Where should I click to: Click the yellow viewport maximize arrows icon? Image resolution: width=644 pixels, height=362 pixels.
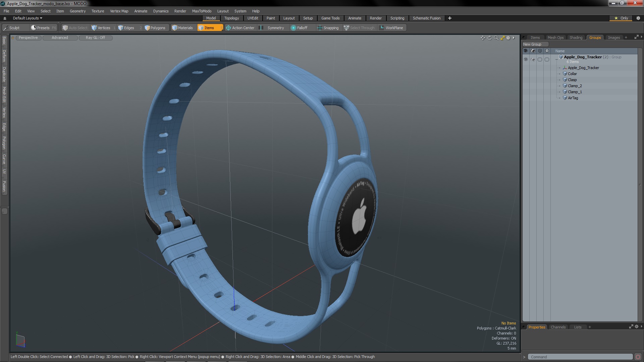502,38
